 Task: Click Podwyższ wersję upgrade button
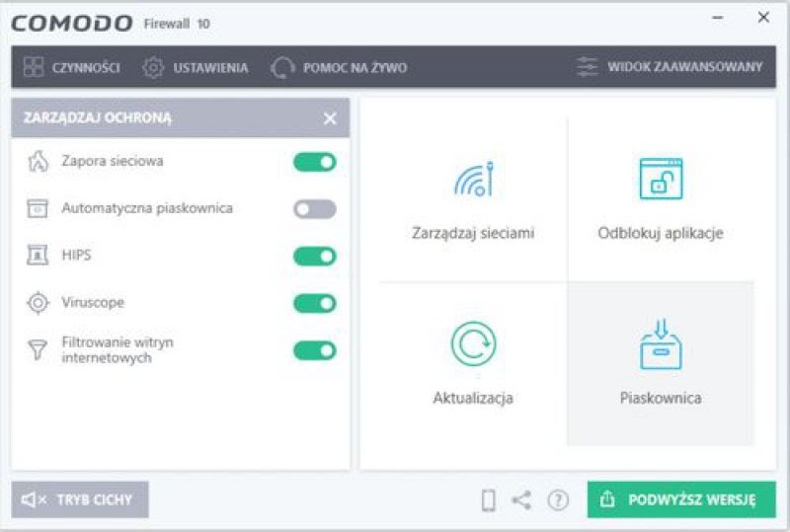[681, 499]
